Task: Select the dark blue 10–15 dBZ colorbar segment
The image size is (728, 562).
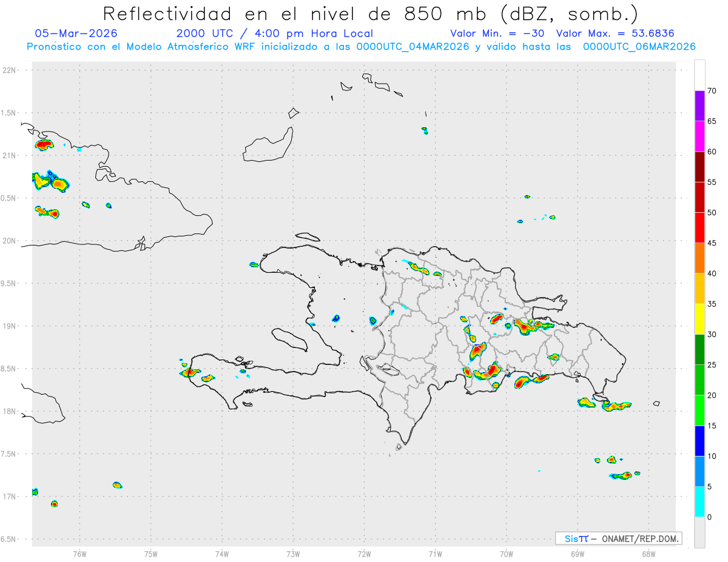Action: [x=699, y=441]
